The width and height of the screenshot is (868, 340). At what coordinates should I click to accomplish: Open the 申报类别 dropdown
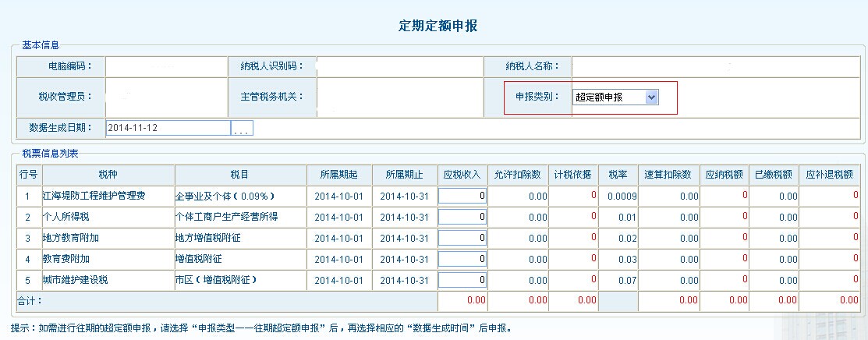(x=616, y=97)
